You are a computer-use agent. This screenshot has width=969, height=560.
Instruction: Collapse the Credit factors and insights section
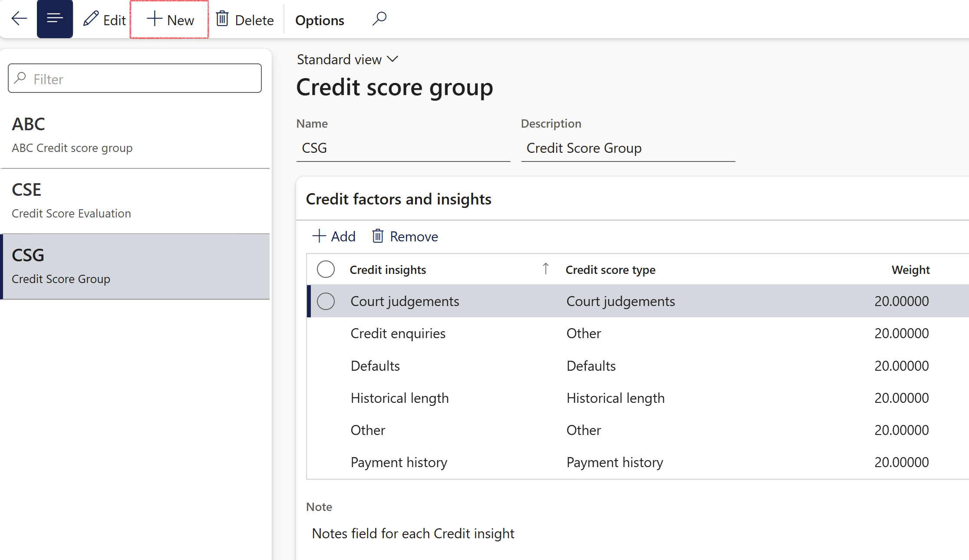pyautogui.click(x=399, y=199)
